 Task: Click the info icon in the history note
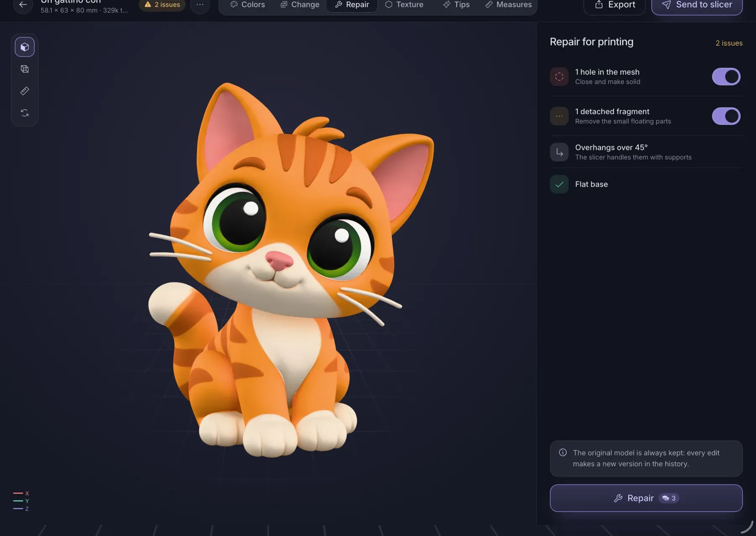563,452
